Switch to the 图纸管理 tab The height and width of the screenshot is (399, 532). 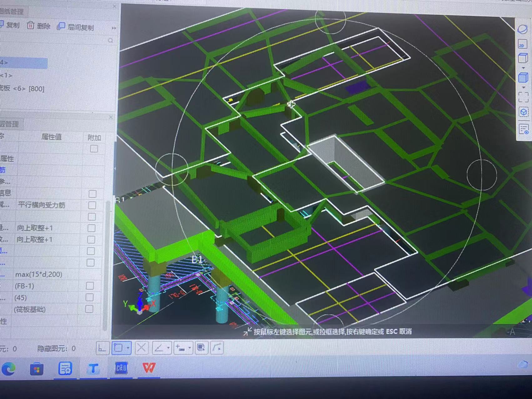tap(12, 12)
